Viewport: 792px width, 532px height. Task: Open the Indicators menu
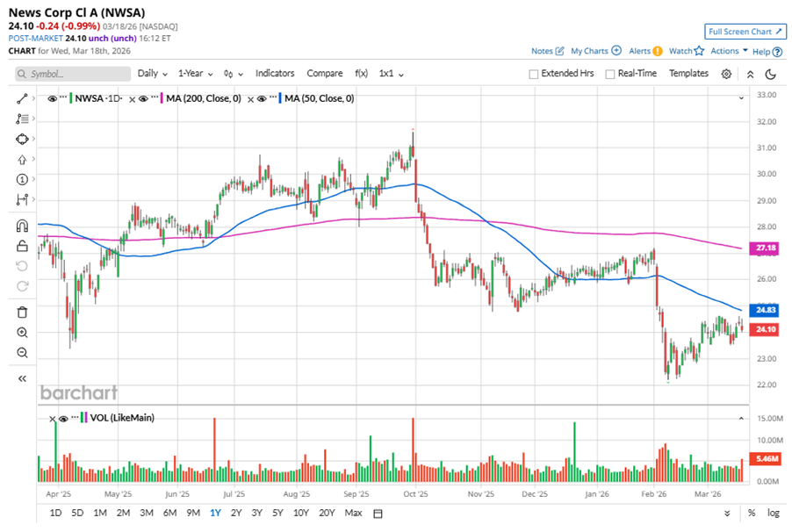coord(275,73)
